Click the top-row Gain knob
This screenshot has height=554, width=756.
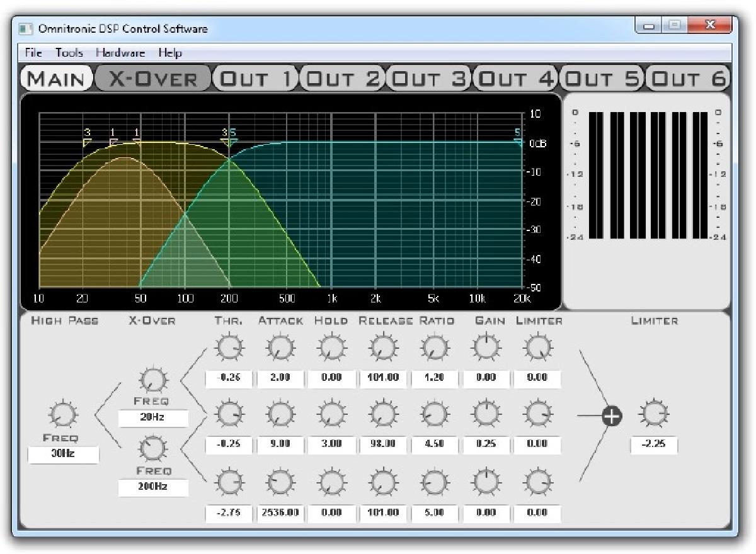(x=486, y=348)
